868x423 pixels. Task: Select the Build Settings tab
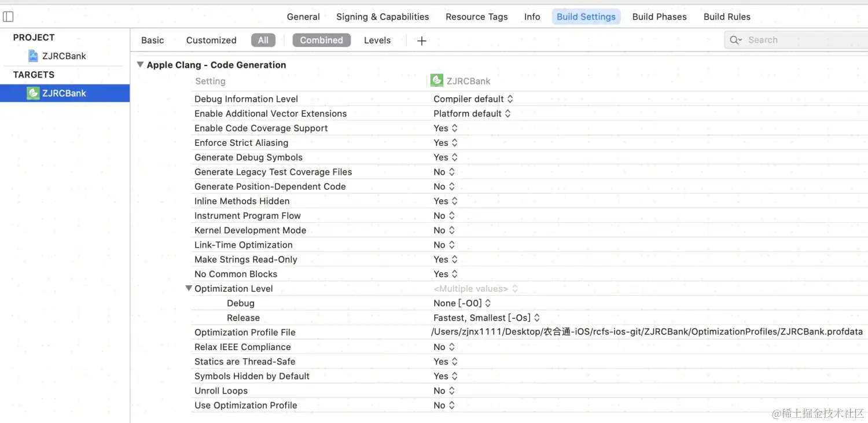(586, 17)
